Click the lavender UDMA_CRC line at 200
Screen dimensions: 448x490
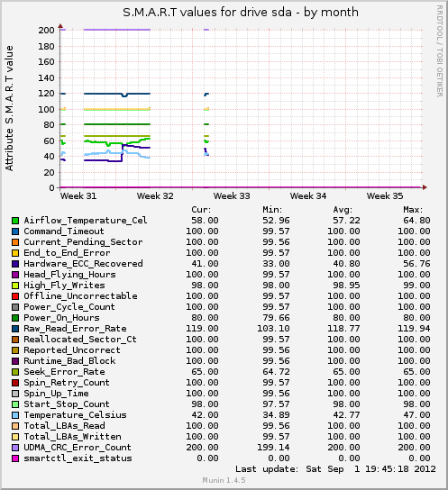pos(117,30)
